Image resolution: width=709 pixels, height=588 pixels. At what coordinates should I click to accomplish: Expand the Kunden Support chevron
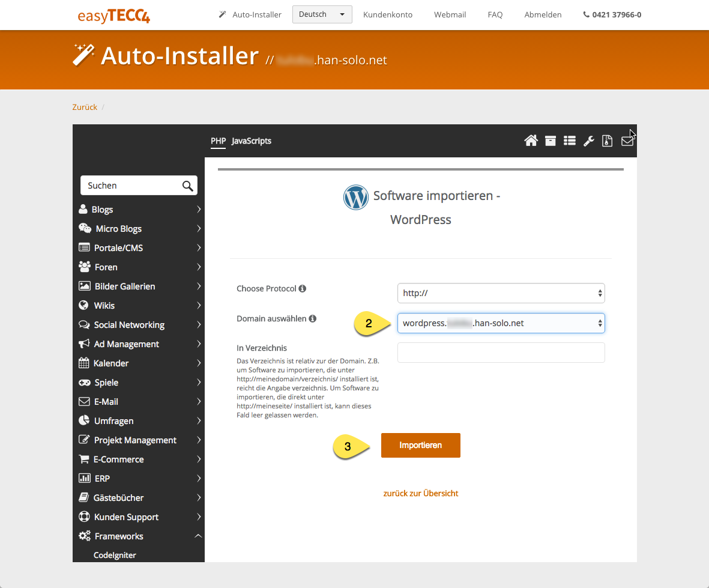(x=199, y=517)
